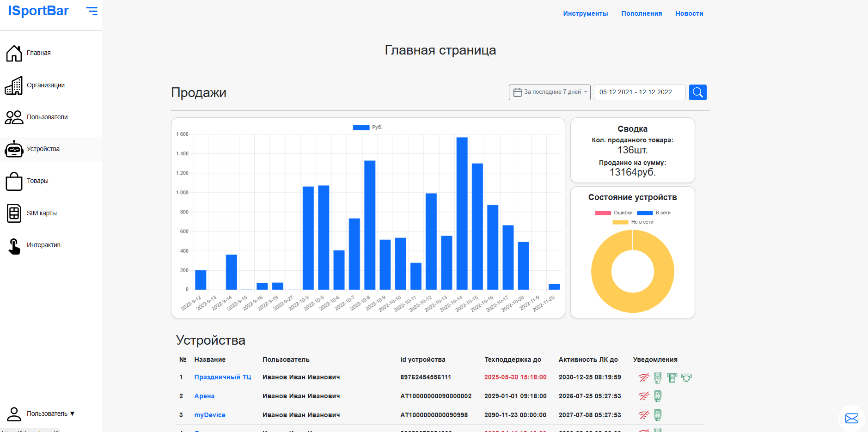Click payment terminal icon for Праздничный ТЦ
The width and height of the screenshot is (868, 432).
coord(658,377)
